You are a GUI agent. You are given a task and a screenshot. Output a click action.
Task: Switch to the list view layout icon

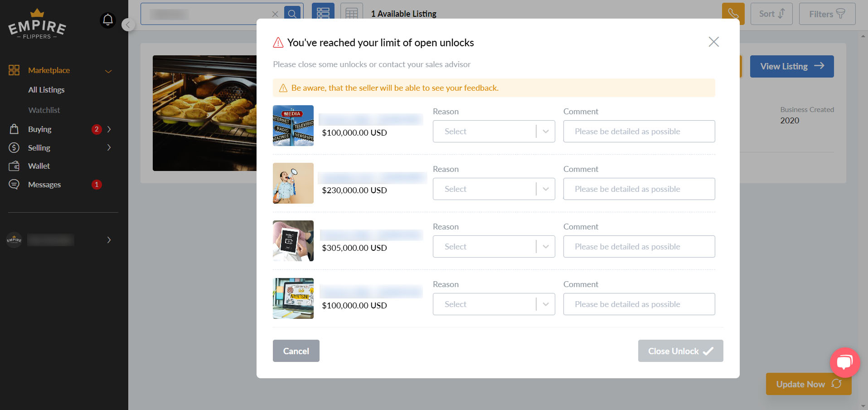point(323,13)
